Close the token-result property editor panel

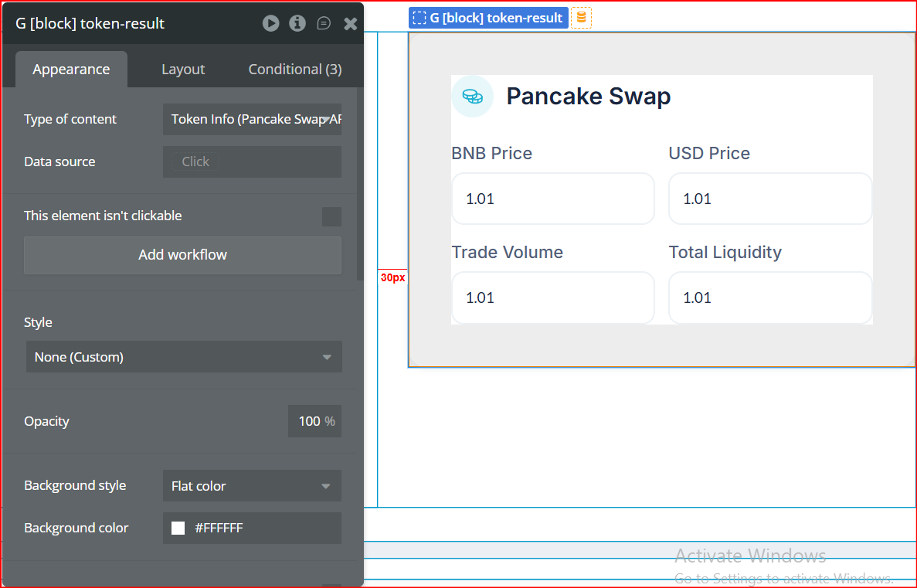[350, 24]
